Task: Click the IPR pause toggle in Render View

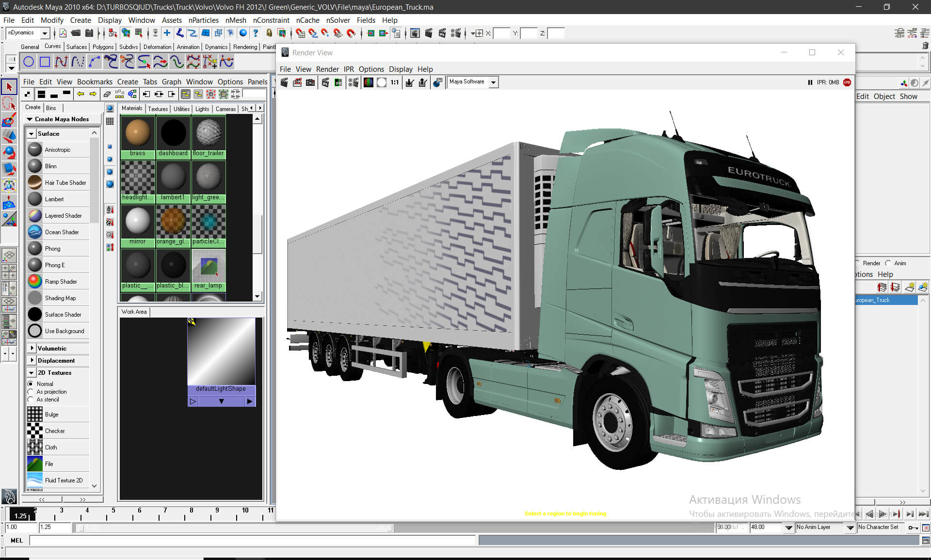Action: (x=810, y=82)
